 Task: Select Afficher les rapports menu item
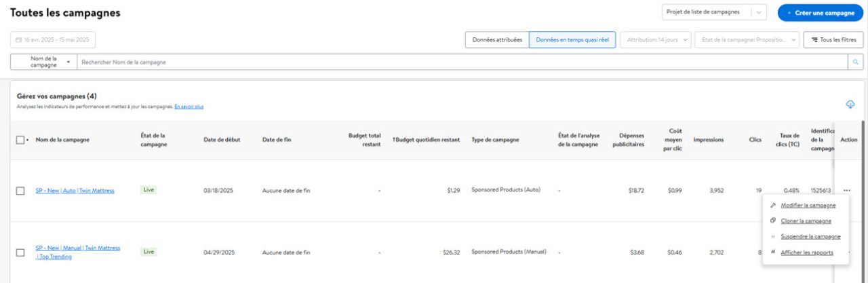tap(806, 252)
